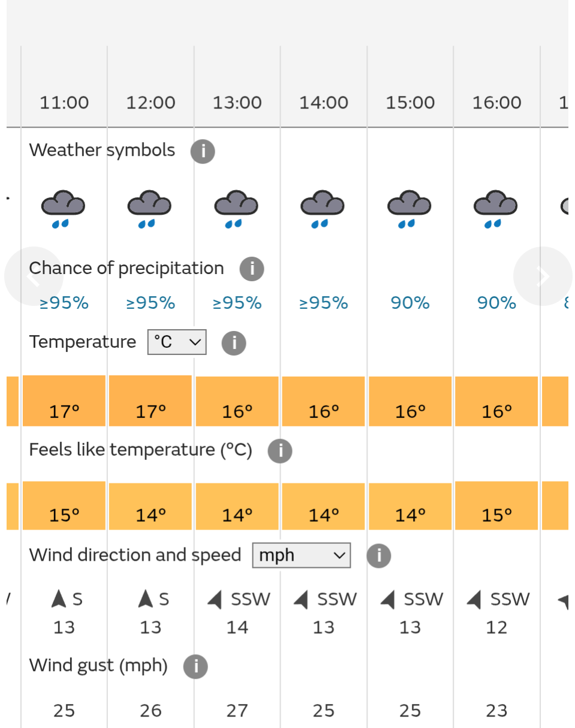Image resolution: width=575 pixels, height=728 pixels.
Task: Open the wind direction and speed info icon
Action: [379, 556]
